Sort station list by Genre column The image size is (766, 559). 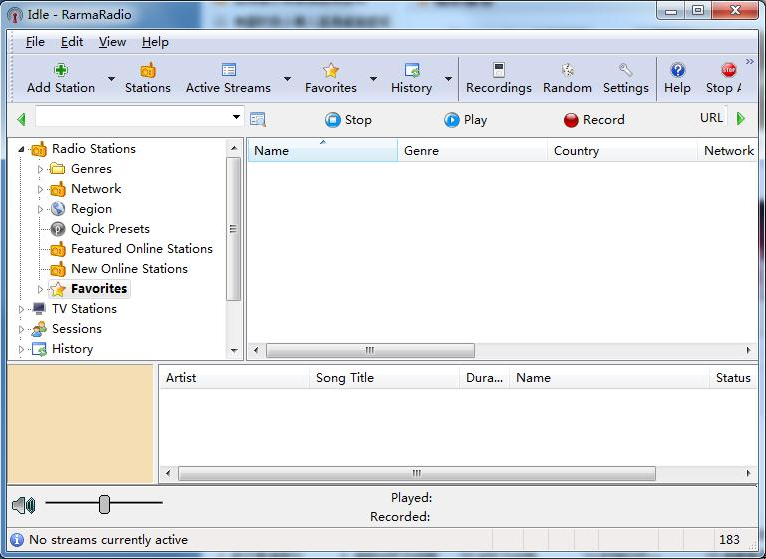click(472, 151)
